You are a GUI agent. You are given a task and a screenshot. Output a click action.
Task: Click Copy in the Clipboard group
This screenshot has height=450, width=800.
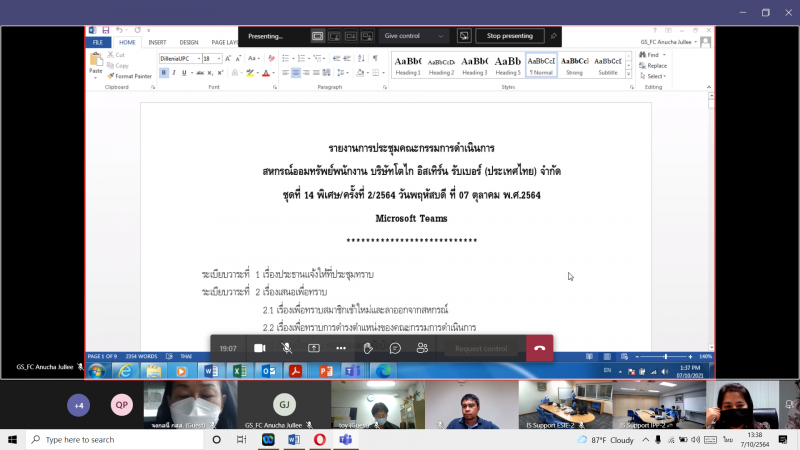[x=118, y=65]
